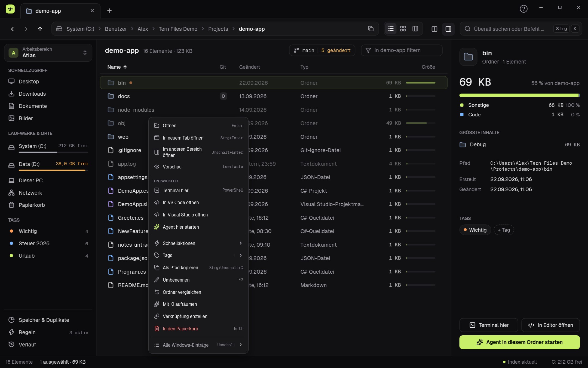Click Projects in breadcrumb path

coord(218,29)
